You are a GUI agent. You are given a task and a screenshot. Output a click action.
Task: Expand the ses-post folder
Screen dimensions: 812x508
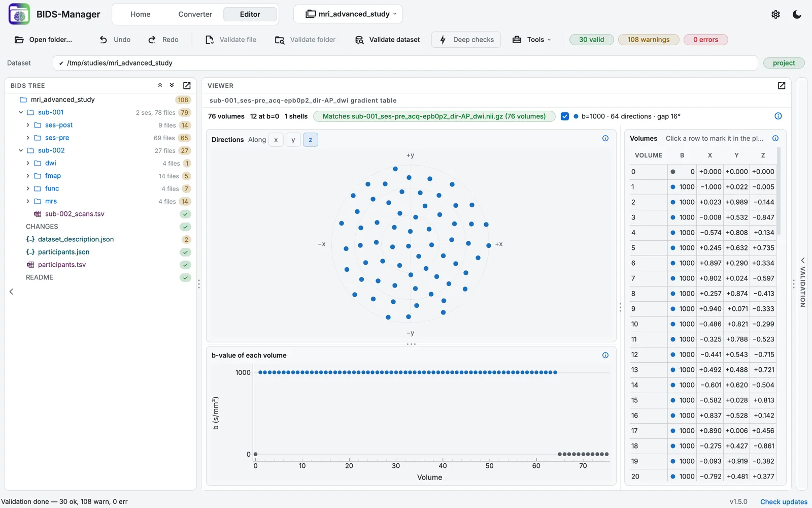coord(28,125)
